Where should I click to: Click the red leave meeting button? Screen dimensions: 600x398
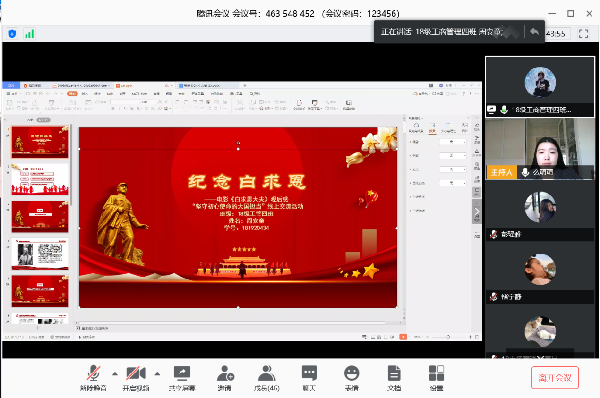coord(554,378)
